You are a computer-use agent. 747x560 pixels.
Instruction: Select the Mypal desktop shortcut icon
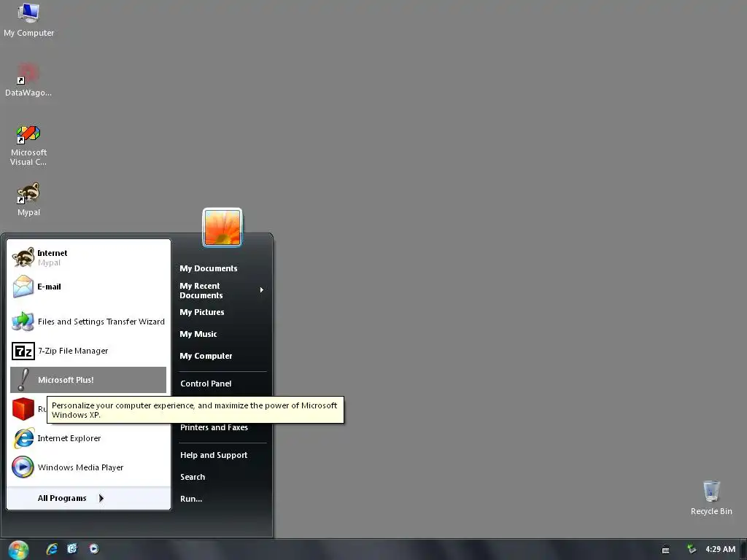28,199
